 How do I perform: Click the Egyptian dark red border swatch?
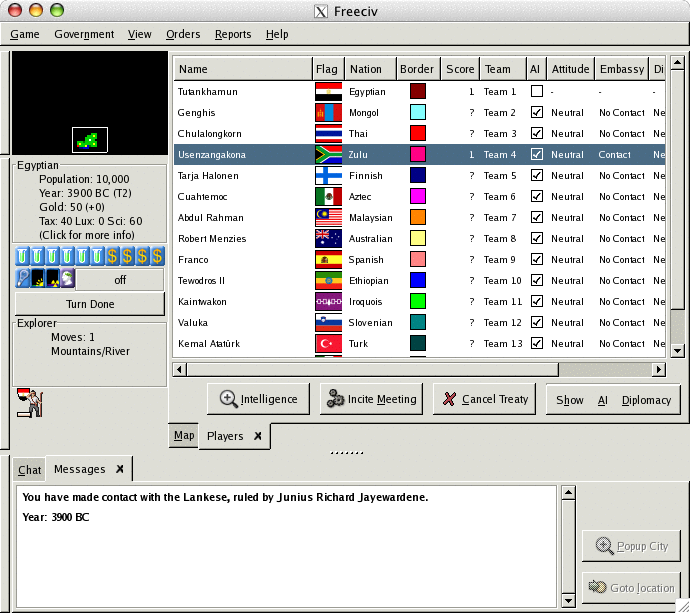click(418, 92)
